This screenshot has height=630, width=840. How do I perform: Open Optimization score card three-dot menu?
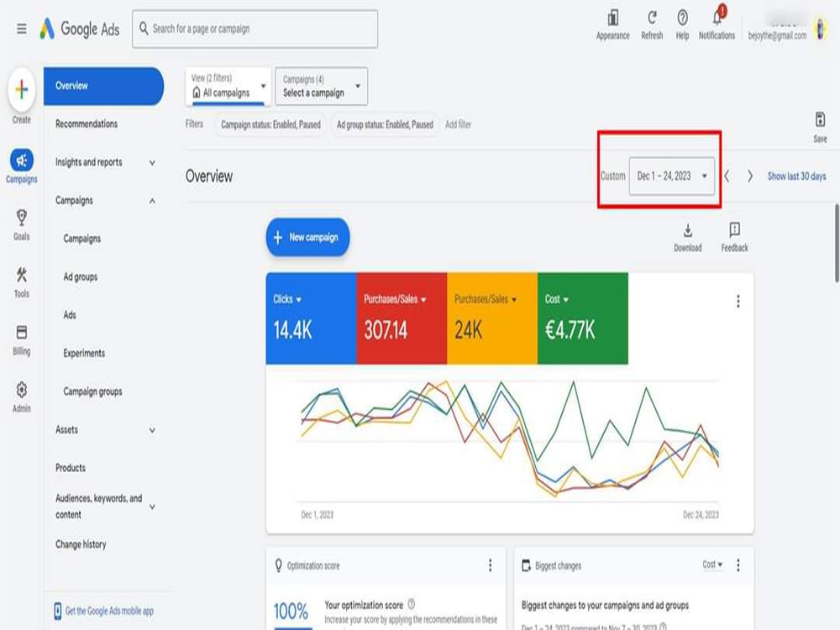491,565
